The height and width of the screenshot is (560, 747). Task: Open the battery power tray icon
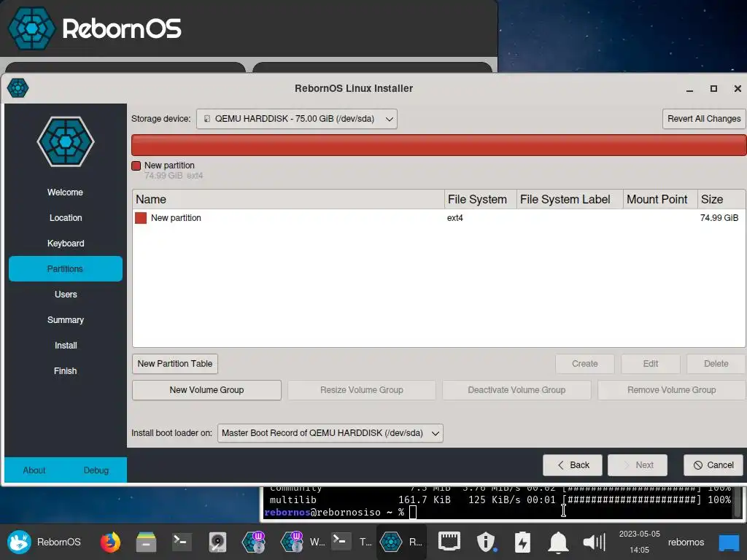click(522, 542)
